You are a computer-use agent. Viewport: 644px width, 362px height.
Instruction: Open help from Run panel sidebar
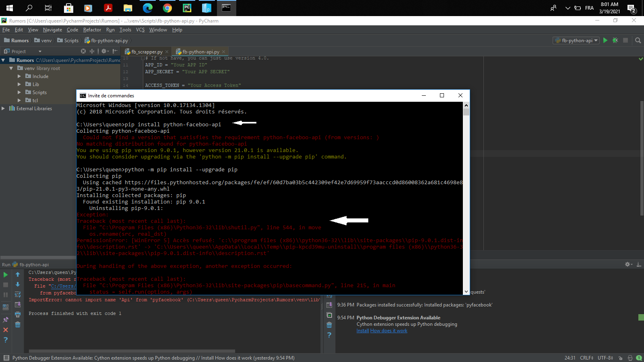tap(6, 340)
